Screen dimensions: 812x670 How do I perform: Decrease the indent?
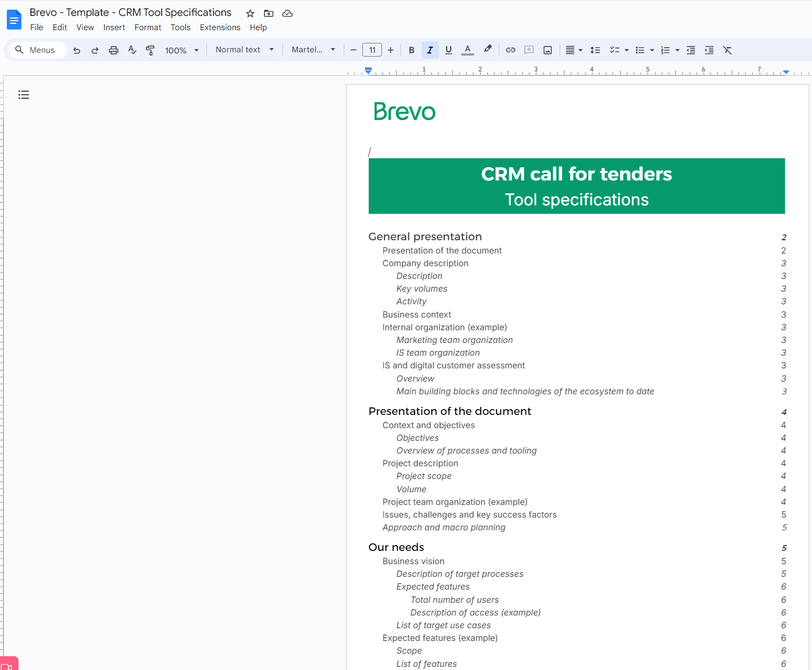[x=691, y=50]
